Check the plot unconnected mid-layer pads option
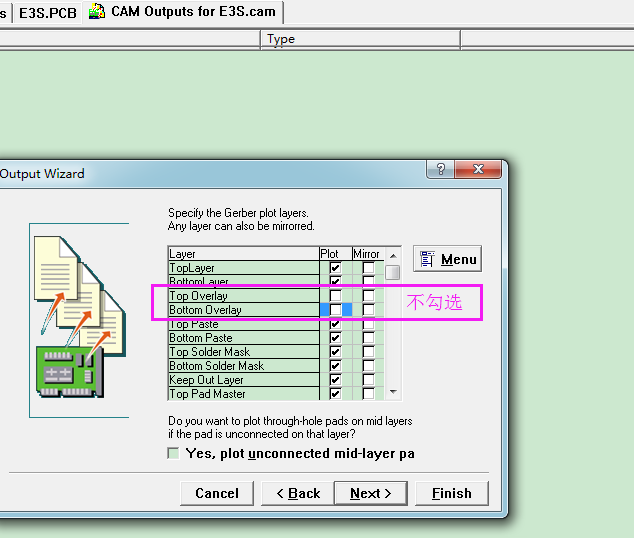Viewport: 634px width, 538px height. pyautogui.click(x=174, y=453)
